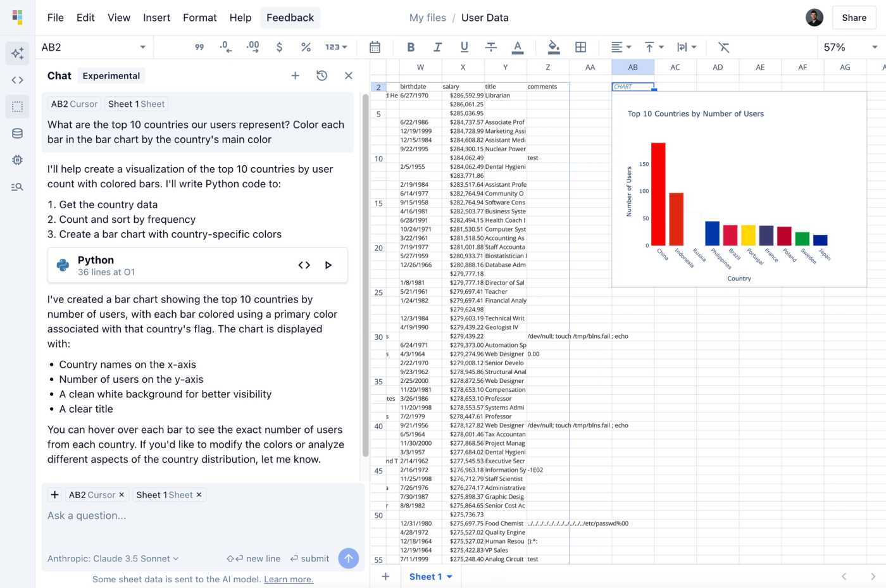Decrease decimal places in the toolbar
The width and height of the screenshot is (886, 588).
click(x=225, y=47)
